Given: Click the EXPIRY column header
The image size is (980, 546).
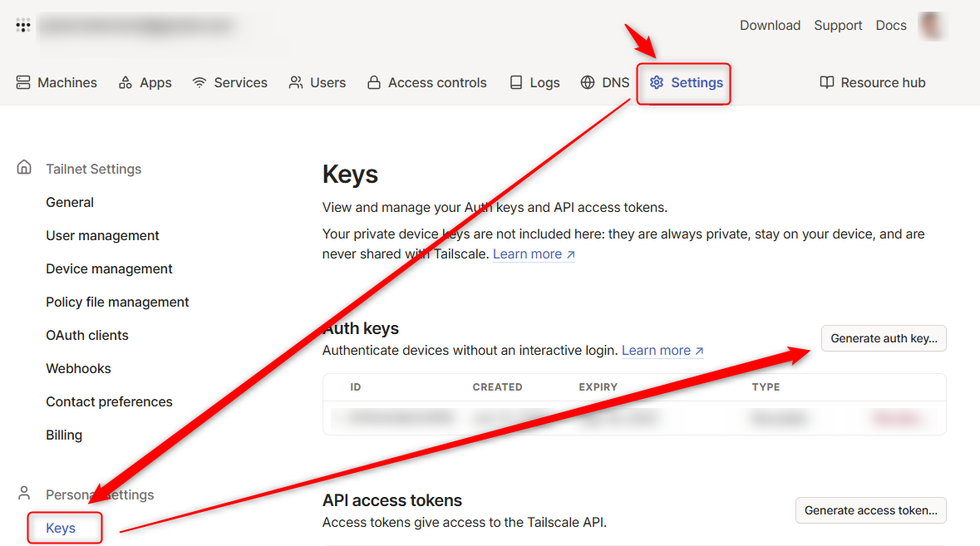Looking at the screenshot, I should pos(598,387).
